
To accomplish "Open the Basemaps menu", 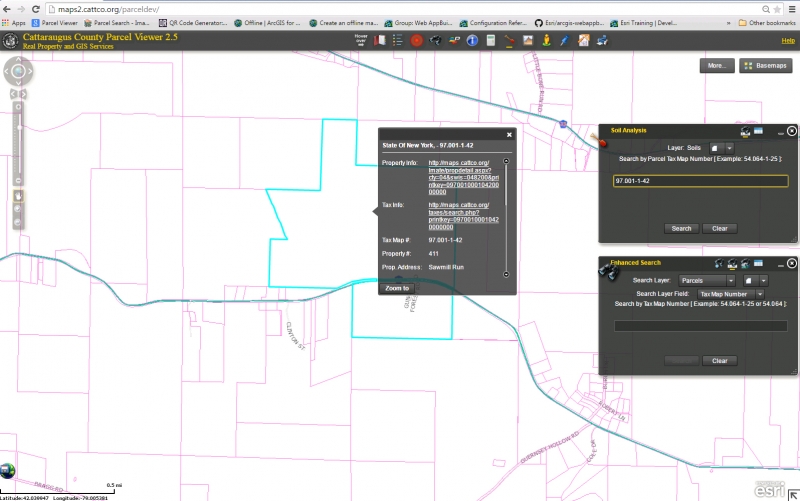I will [766, 65].
